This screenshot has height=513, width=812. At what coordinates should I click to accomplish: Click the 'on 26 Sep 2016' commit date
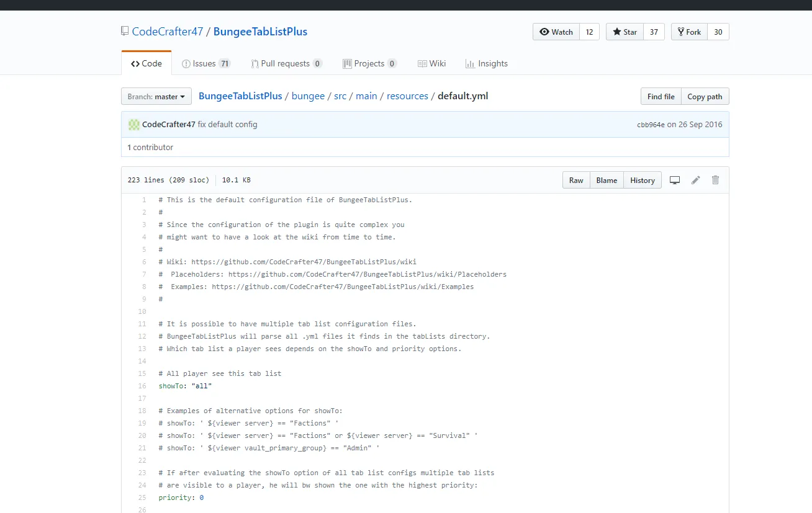coord(695,125)
